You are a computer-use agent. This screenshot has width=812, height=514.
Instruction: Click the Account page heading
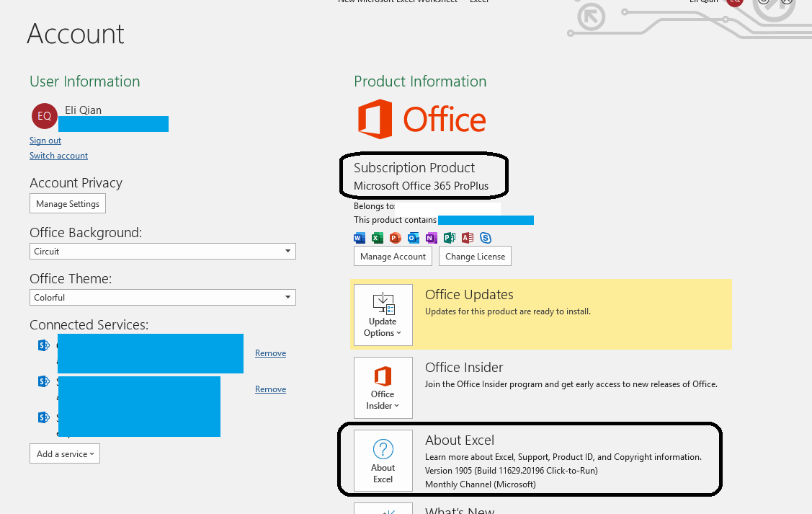(x=76, y=34)
